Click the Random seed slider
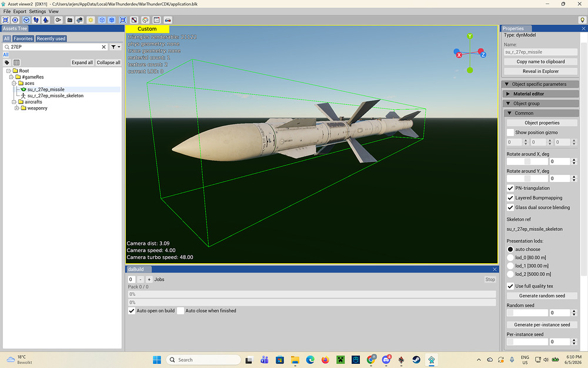This screenshot has height=368, width=588. click(x=527, y=313)
